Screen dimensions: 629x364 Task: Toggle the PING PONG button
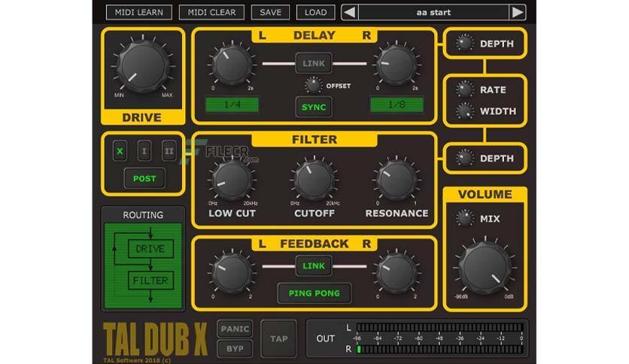pyautogui.click(x=314, y=293)
